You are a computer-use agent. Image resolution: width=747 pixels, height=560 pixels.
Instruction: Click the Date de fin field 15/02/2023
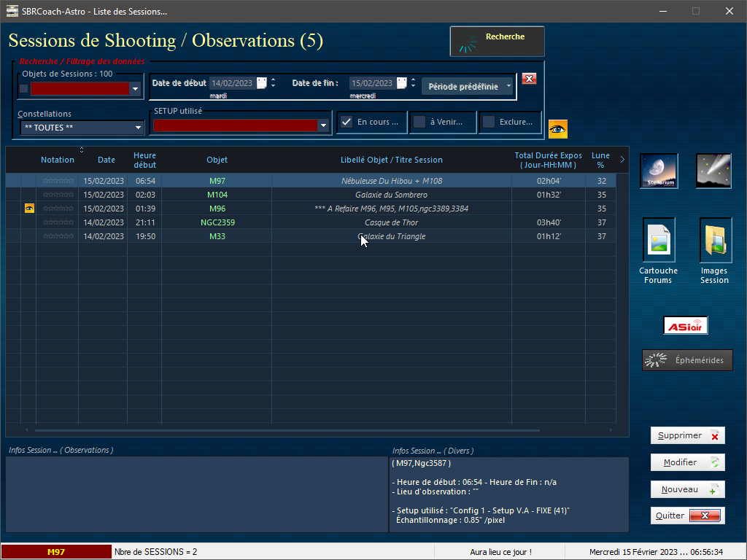coord(372,83)
